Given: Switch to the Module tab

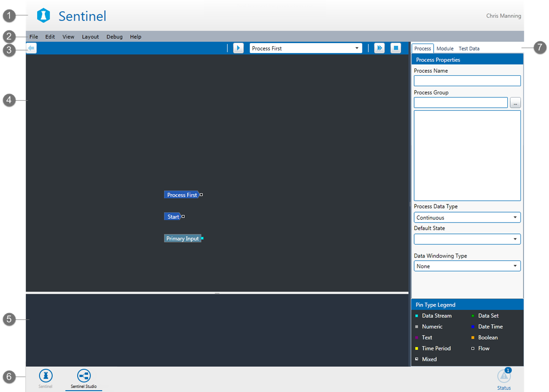Looking at the screenshot, I should 445,49.
